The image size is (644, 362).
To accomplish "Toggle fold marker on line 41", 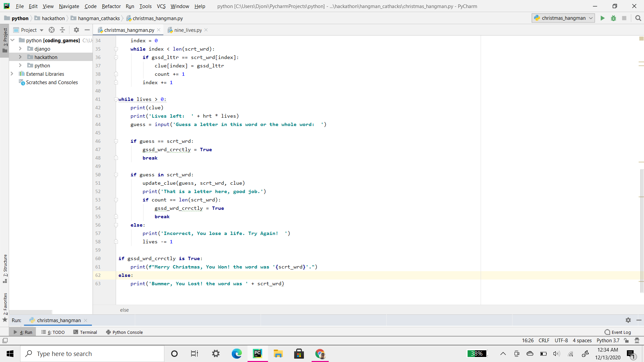I will pos(116,100).
